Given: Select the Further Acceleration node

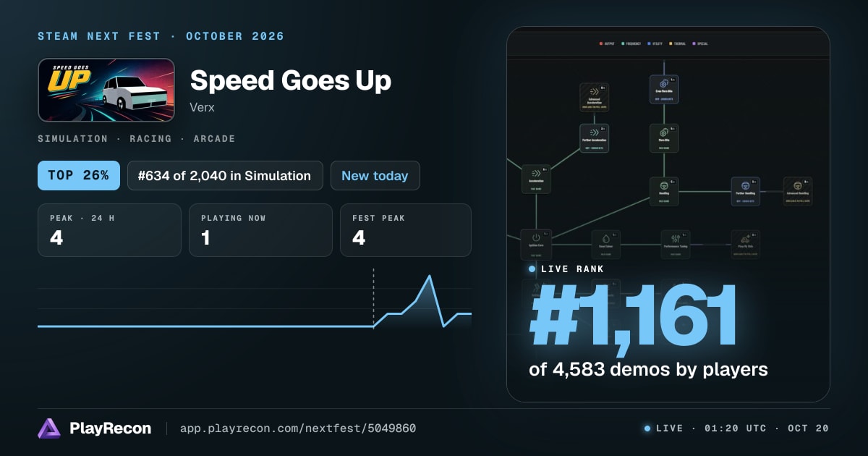Looking at the screenshot, I should click(595, 138).
